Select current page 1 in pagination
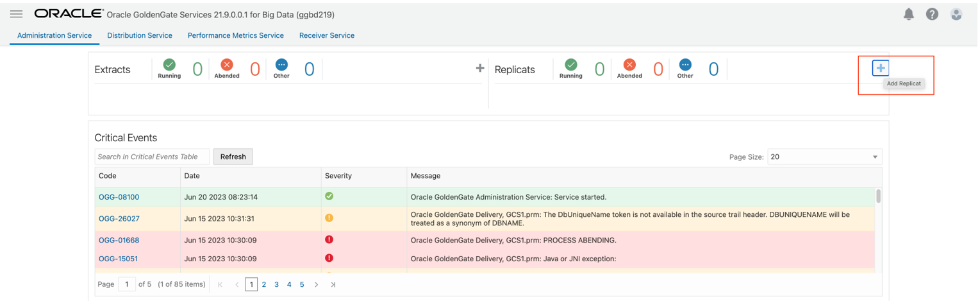Viewport: 980px width, 301px height. pos(251,284)
